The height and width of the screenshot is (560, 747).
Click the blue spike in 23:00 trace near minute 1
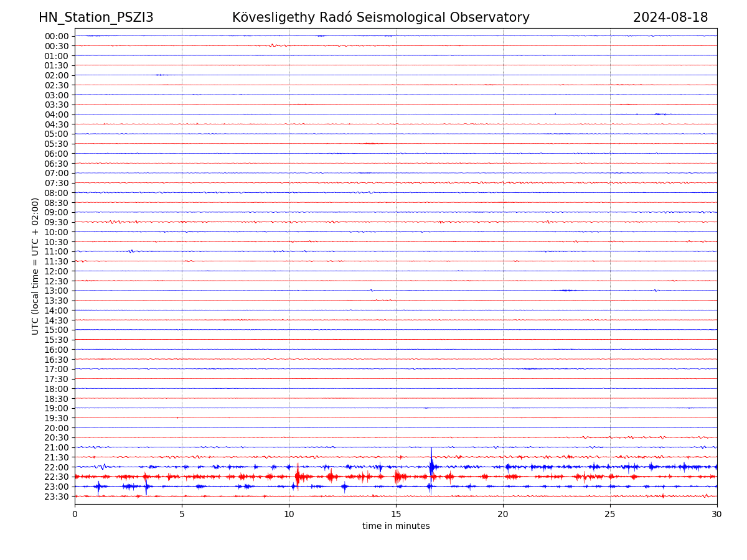pos(98,487)
